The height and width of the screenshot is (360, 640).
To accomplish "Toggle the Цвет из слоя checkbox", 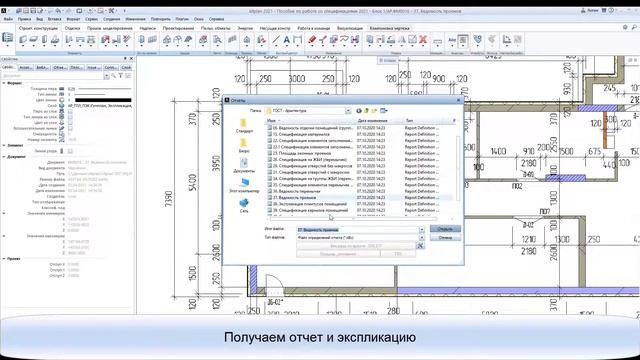I will (70, 123).
